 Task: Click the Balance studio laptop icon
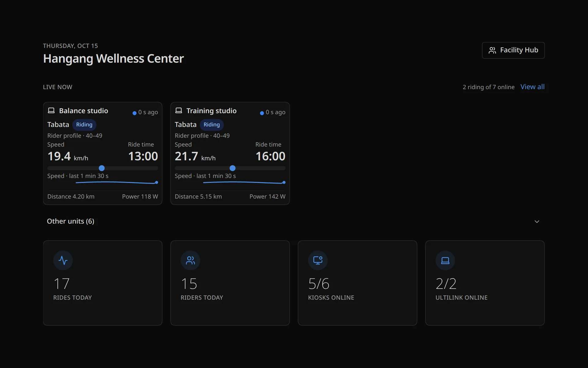(x=51, y=110)
